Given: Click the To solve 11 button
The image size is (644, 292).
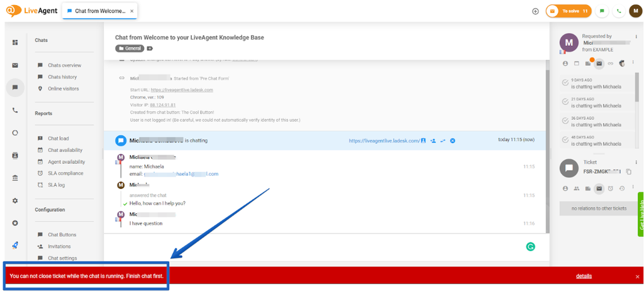Looking at the screenshot, I should click(569, 11).
